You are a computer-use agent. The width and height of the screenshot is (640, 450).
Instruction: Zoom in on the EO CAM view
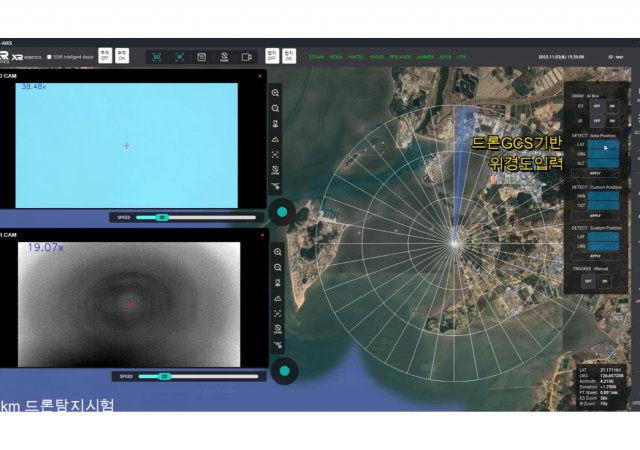(x=275, y=93)
